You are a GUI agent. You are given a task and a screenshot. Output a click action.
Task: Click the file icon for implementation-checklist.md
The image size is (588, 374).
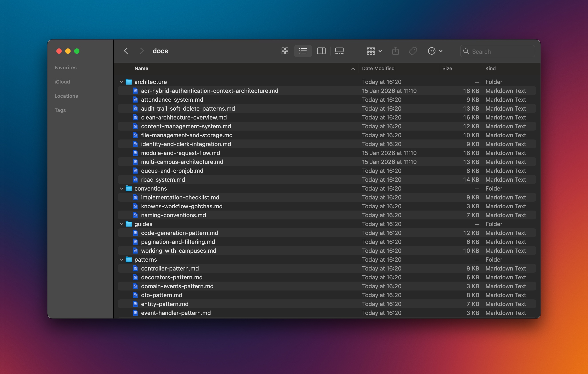click(x=135, y=197)
